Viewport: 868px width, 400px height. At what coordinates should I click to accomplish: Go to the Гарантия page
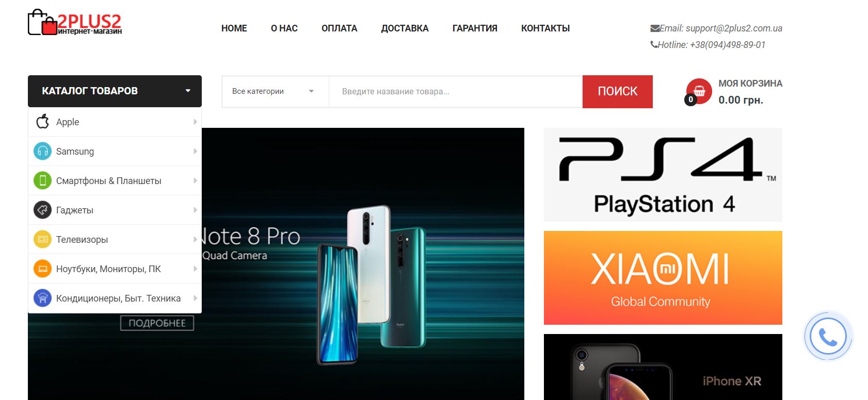tap(475, 28)
